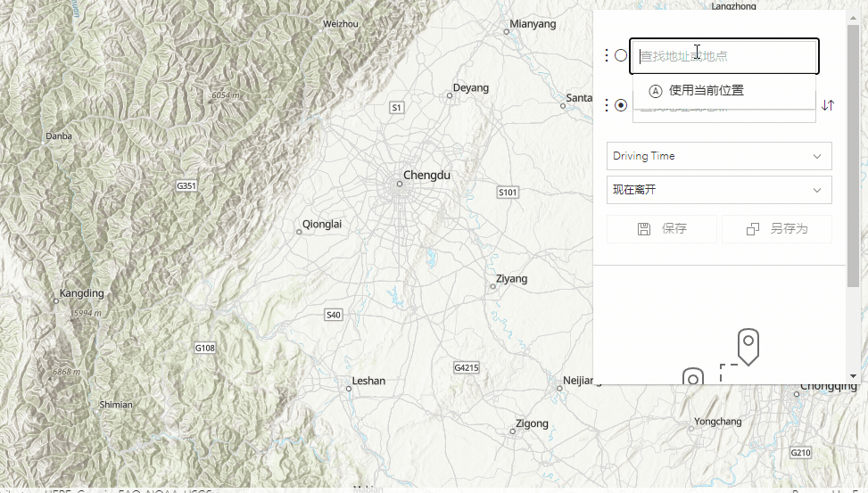Image resolution: width=868 pixels, height=493 pixels.
Task: Choose 使用当前位置 suggestion
Action: (724, 91)
